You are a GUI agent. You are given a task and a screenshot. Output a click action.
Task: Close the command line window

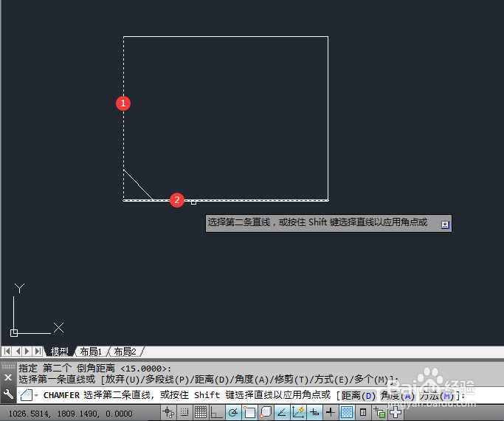[x=8, y=377]
